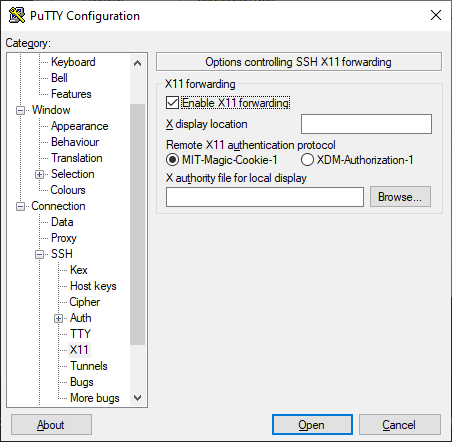452x442 pixels.
Task: Open the Appearance settings category
Action: pyautogui.click(x=79, y=126)
